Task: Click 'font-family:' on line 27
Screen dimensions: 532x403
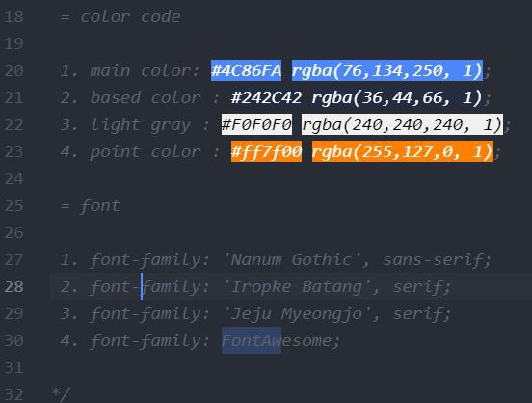Action: point(150,259)
